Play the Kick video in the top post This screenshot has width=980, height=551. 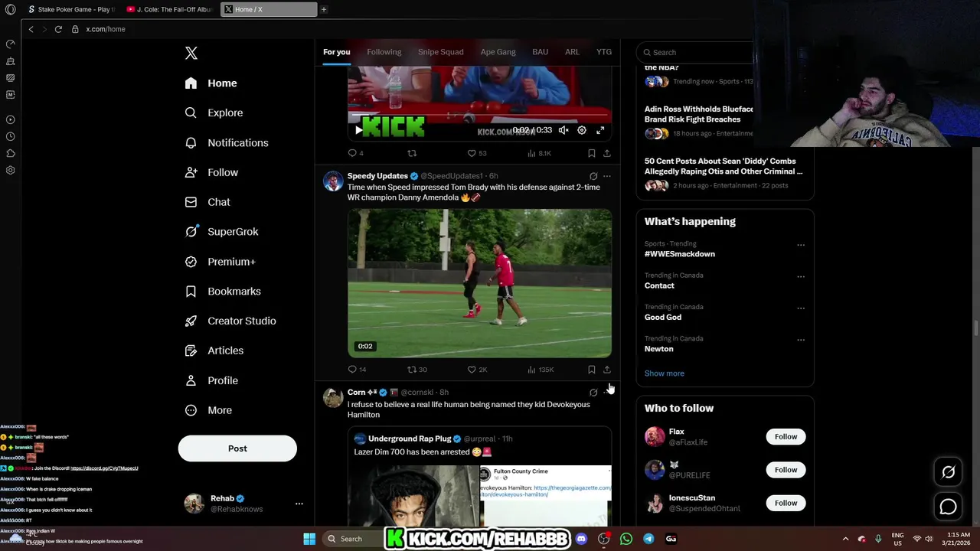pyautogui.click(x=358, y=130)
